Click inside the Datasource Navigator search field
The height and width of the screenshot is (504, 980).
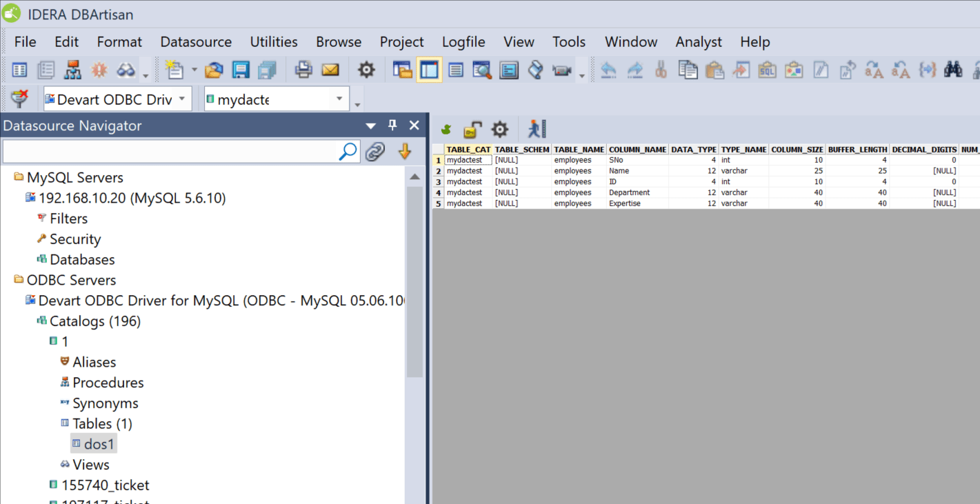click(172, 151)
